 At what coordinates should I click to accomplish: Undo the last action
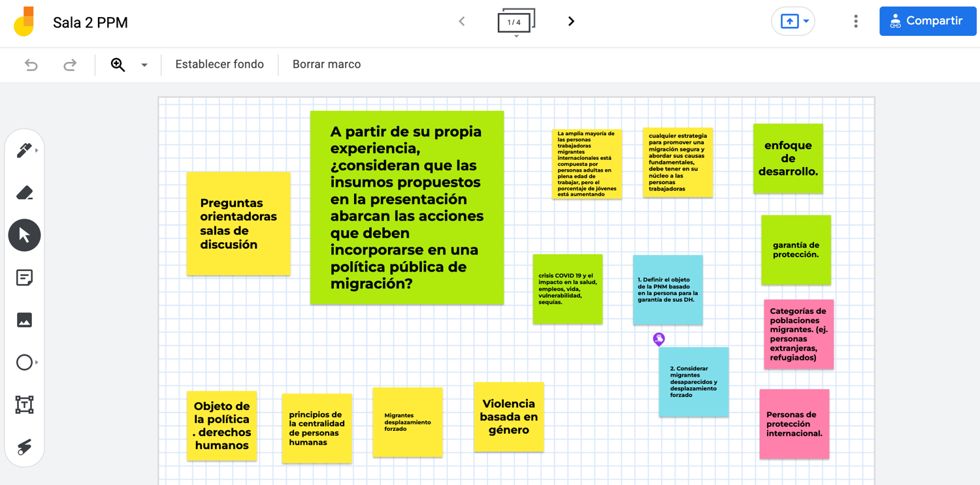(31, 65)
